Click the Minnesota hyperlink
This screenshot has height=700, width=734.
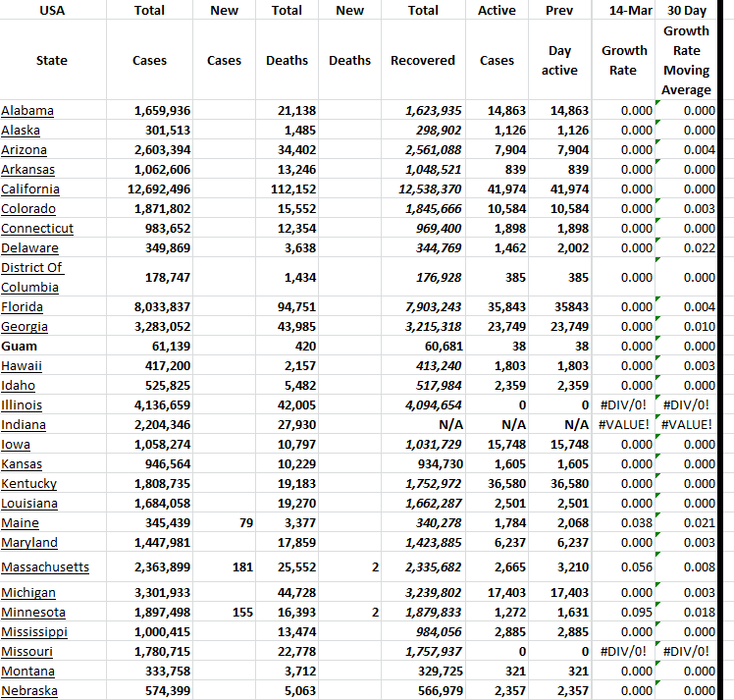point(33,613)
